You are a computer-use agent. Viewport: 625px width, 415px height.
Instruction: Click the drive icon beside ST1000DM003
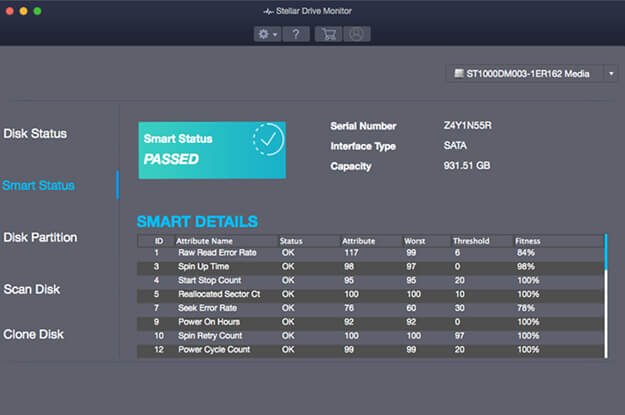(459, 73)
